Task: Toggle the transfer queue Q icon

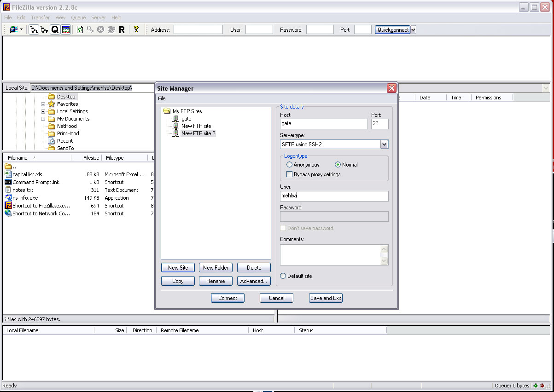Action: click(55, 29)
